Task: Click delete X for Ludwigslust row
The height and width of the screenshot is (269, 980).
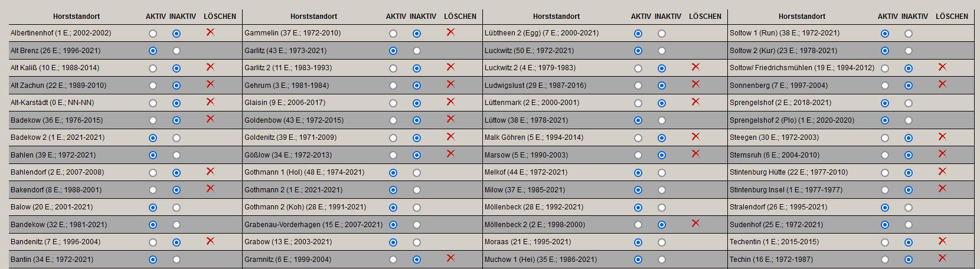Action: coord(695,84)
